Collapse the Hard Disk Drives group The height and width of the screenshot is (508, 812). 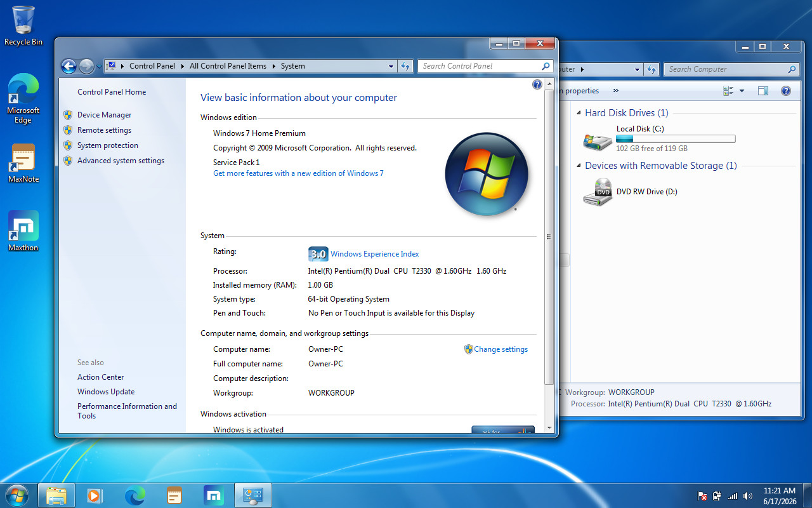pos(579,113)
